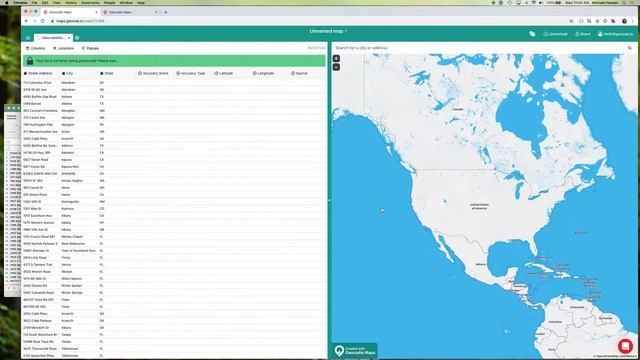Click the Accuracy Score column header
Screen dimensions: 640x360
click(x=153, y=73)
